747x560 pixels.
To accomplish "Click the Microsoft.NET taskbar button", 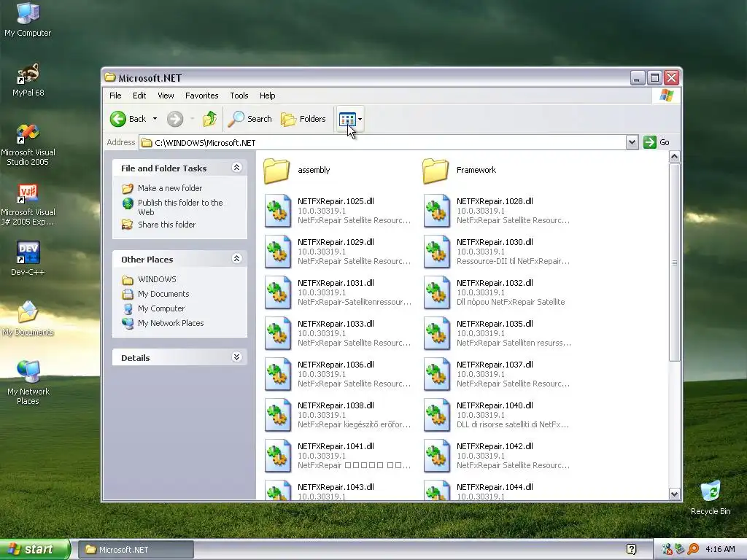I will pos(135,550).
